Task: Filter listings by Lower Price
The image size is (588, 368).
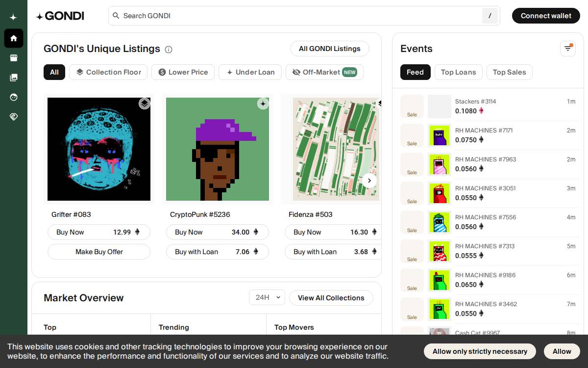Action: pyautogui.click(x=183, y=72)
